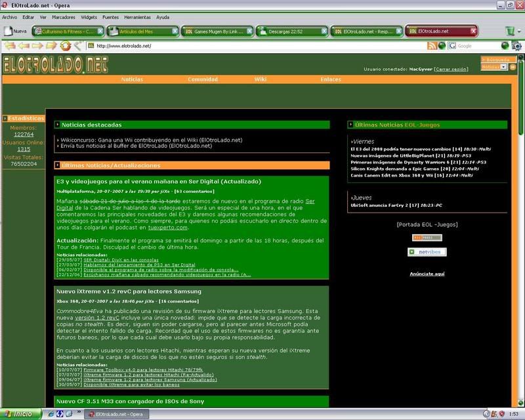Click the Google search input field
Viewport: 525px width, 420px height.
(x=478, y=46)
